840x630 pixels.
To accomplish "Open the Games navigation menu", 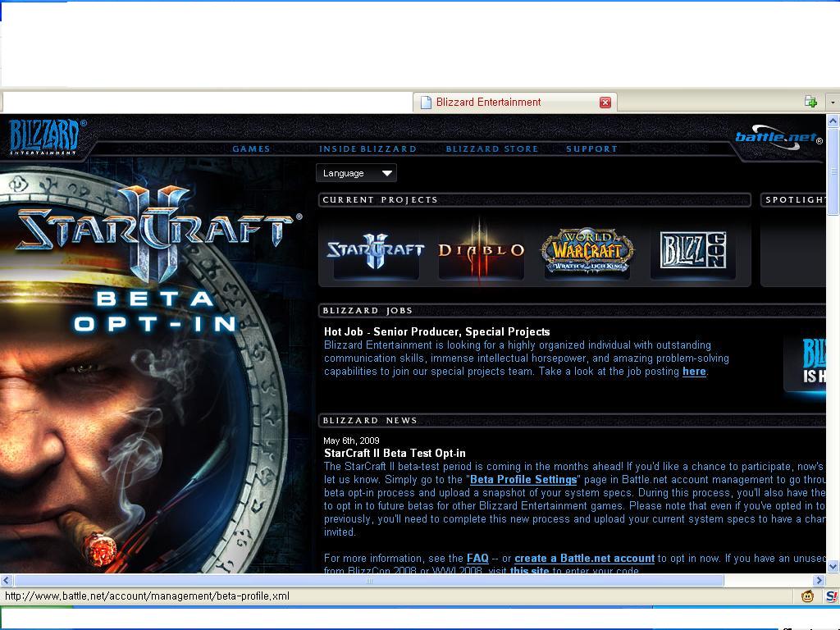I will [x=251, y=149].
